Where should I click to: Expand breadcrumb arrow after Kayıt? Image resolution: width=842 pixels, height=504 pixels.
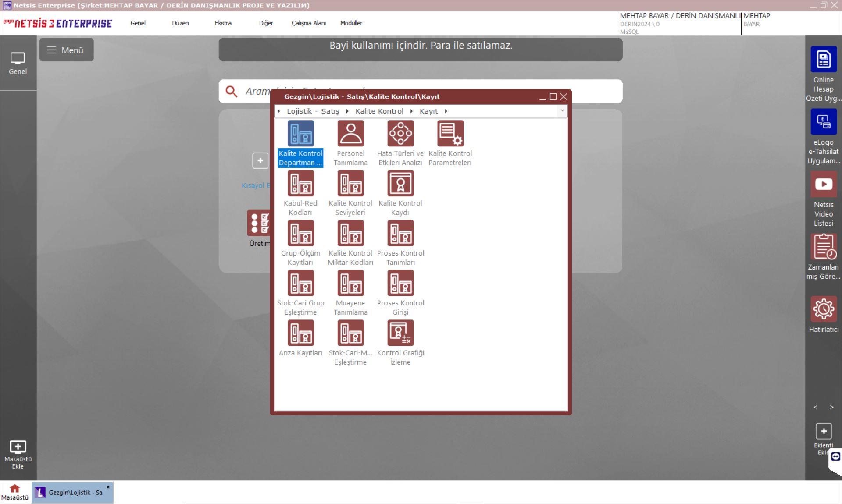(x=446, y=111)
